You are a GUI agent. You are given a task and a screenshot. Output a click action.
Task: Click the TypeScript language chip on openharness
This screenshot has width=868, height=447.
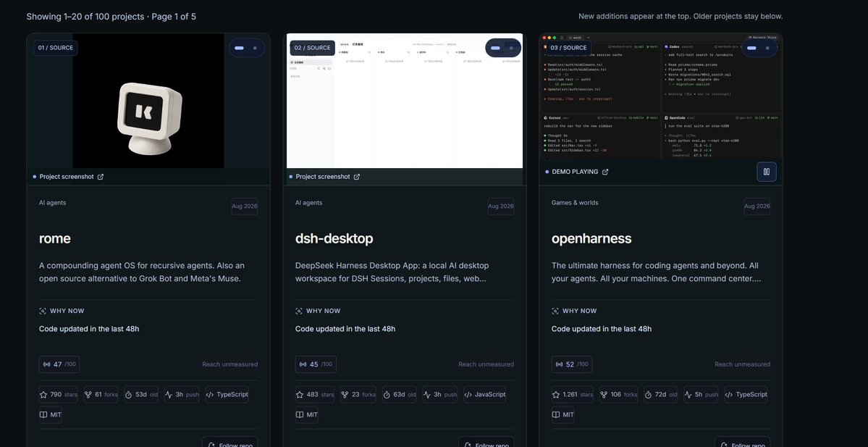click(x=746, y=394)
